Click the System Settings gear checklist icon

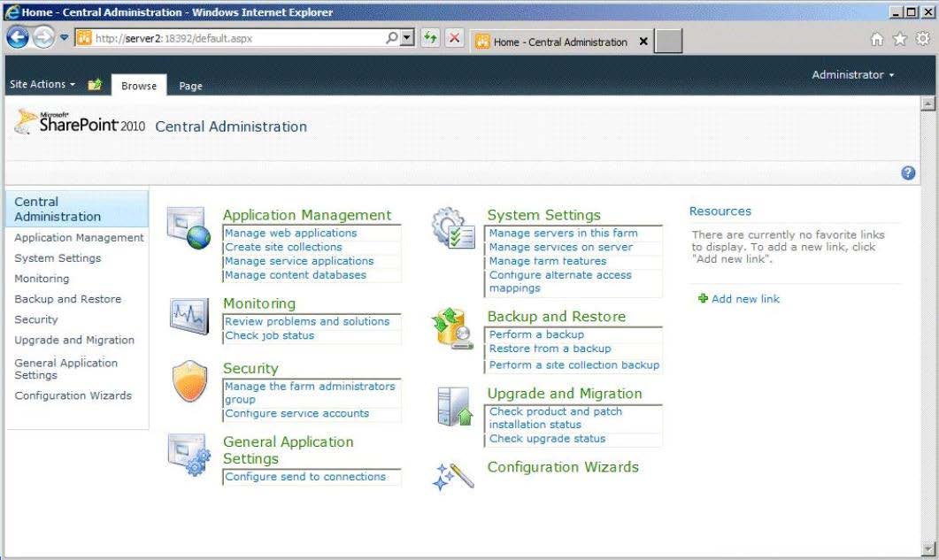[x=453, y=228]
